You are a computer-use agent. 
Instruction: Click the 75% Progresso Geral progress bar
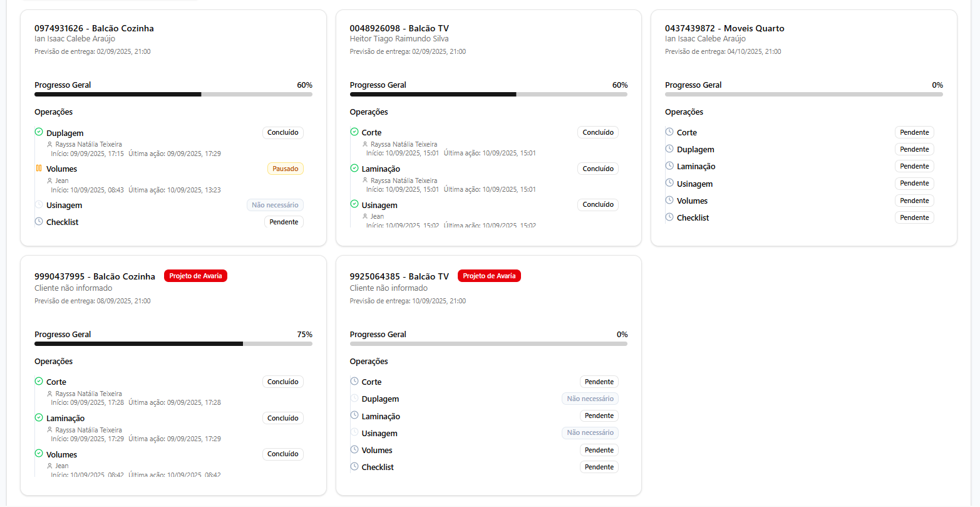click(x=173, y=343)
